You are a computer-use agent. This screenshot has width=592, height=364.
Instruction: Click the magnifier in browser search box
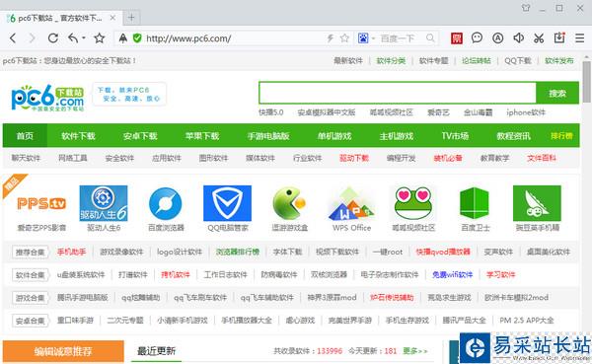(x=430, y=37)
